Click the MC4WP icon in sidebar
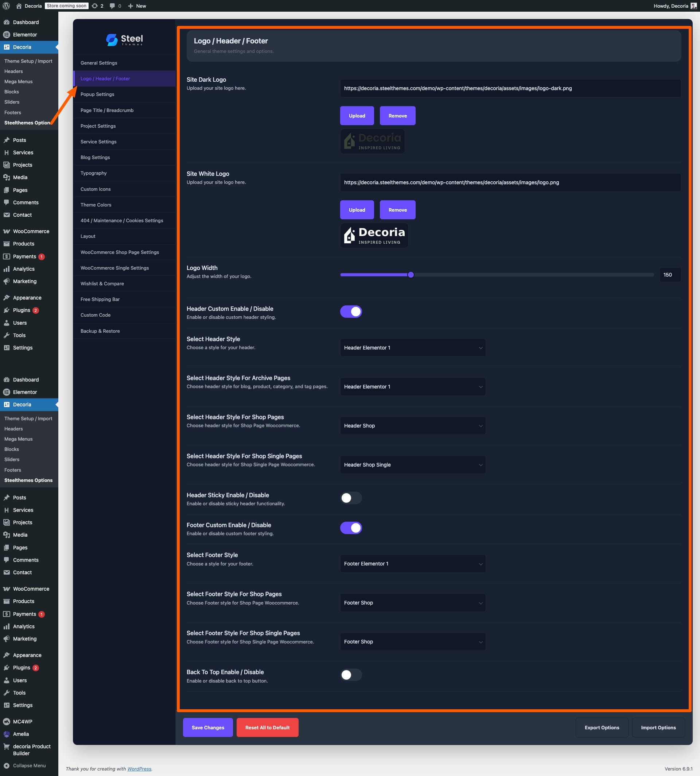The image size is (700, 776). click(7, 721)
